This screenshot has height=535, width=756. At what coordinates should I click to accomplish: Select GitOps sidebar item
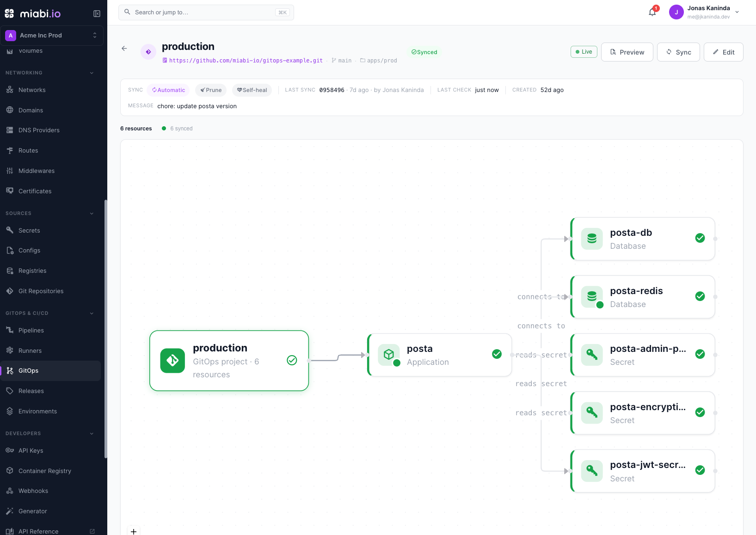point(50,371)
